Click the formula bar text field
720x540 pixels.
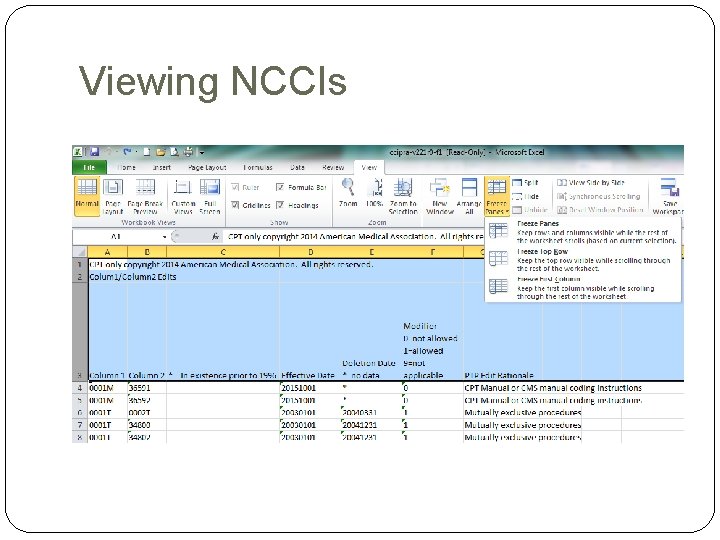click(355, 236)
